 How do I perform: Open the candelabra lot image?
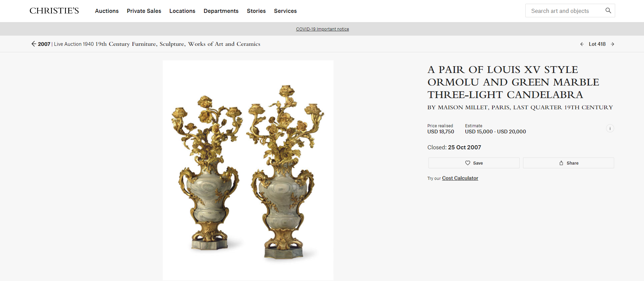pos(248,170)
